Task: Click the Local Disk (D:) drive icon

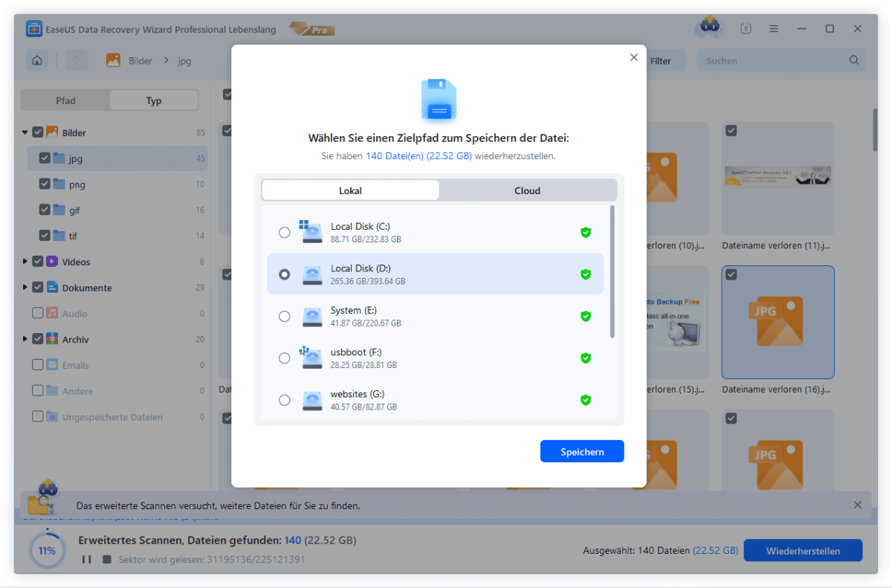Action: [311, 275]
